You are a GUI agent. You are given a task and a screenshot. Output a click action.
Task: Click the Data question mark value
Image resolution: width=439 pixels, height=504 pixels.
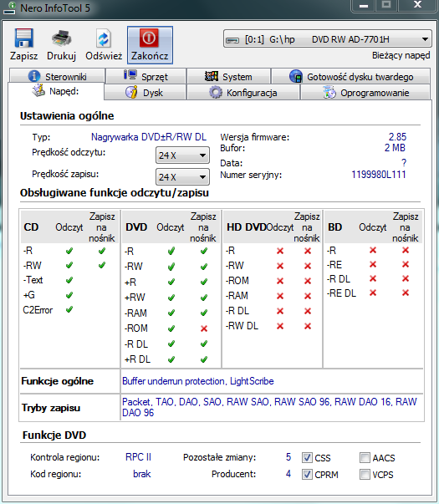click(x=404, y=163)
